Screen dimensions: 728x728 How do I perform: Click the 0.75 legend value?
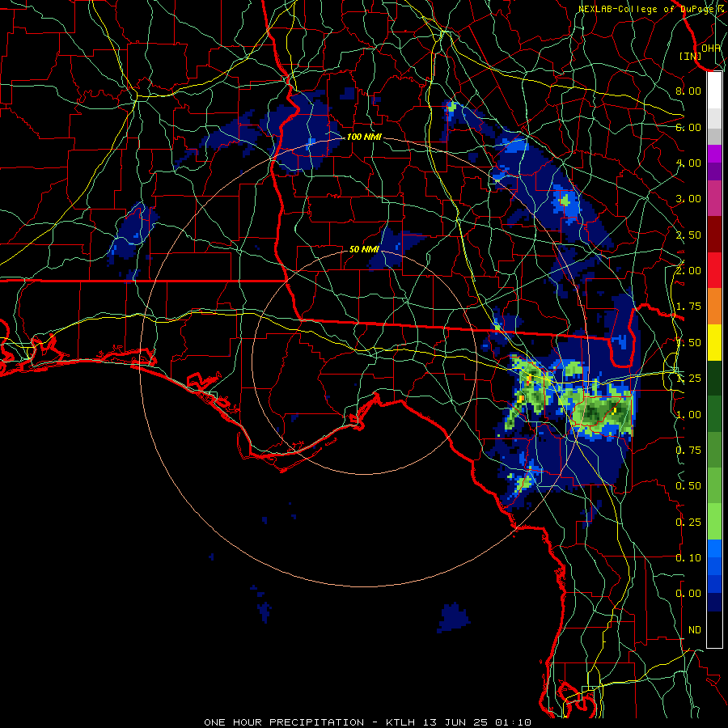tap(688, 451)
